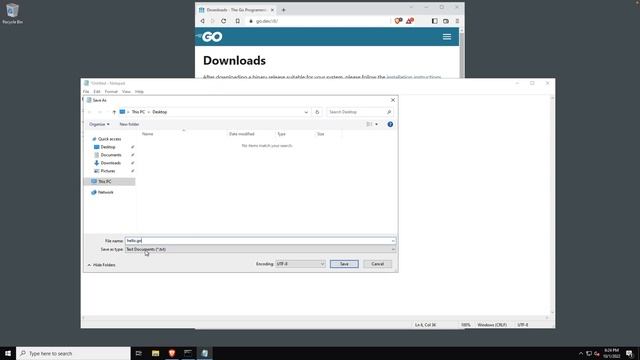The height and width of the screenshot is (360, 640).
Task: Click the New folder button
Action: pyautogui.click(x=129, y=124)
